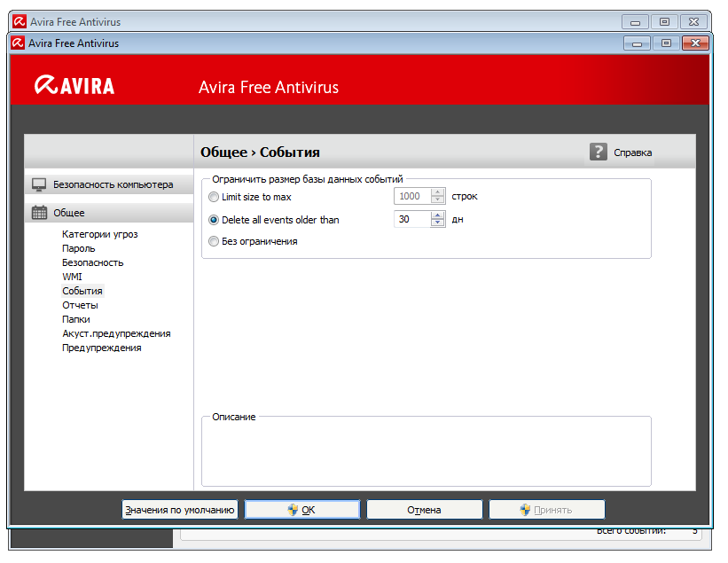Open the Предупреждения settings page
Screen dimensions: 728x563
[102, 348]
